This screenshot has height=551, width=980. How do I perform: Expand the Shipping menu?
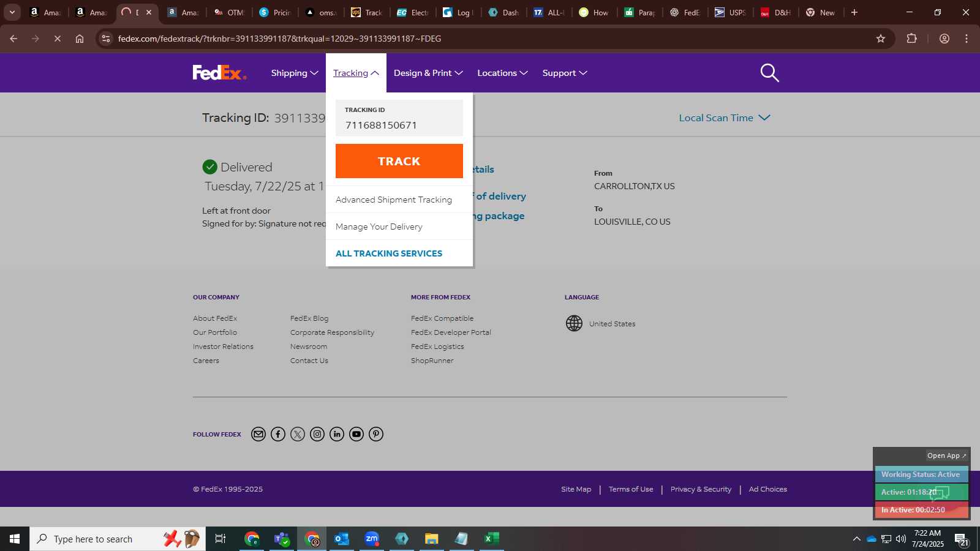[295, 73]
